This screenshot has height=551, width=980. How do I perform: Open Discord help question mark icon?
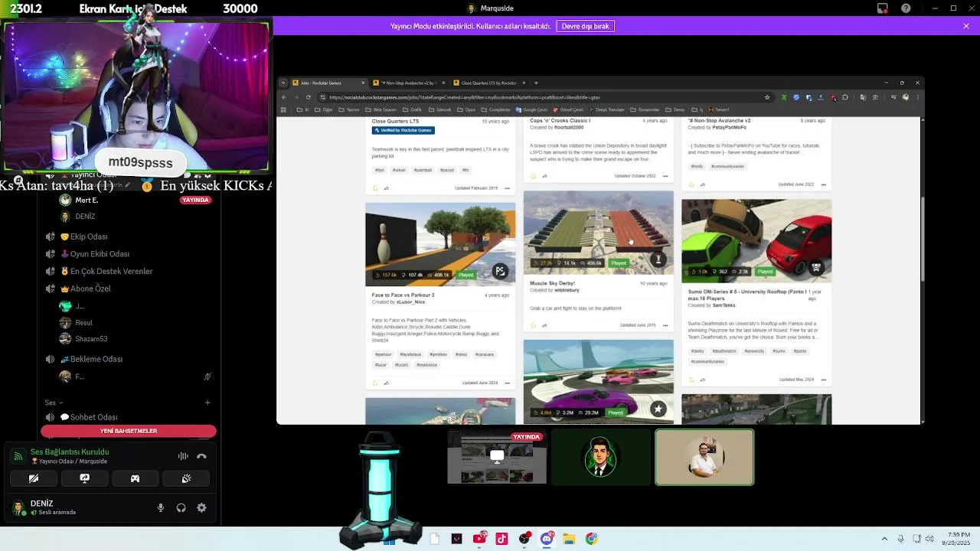[906, 8]
